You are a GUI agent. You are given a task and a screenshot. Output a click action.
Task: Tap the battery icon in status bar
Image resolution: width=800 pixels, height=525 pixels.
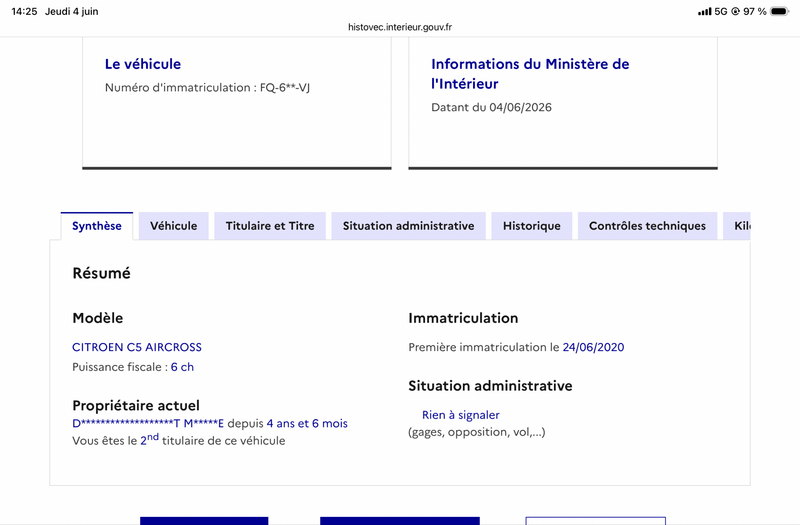[x=780, y=11]
